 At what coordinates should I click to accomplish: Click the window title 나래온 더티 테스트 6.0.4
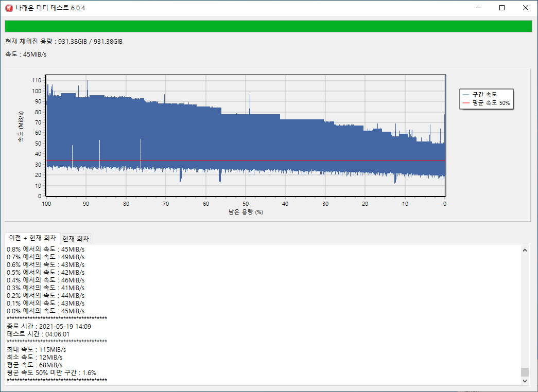(50, 8)
